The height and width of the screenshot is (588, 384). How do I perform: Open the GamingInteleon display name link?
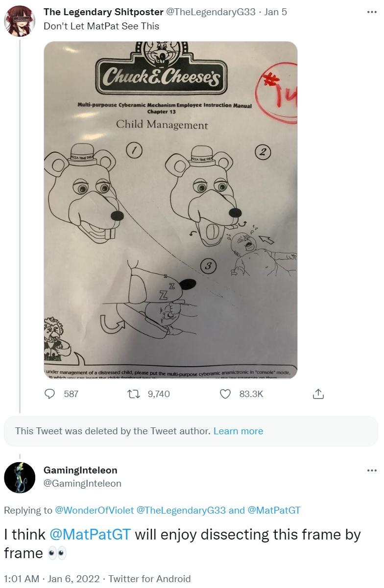pos(80,470)
